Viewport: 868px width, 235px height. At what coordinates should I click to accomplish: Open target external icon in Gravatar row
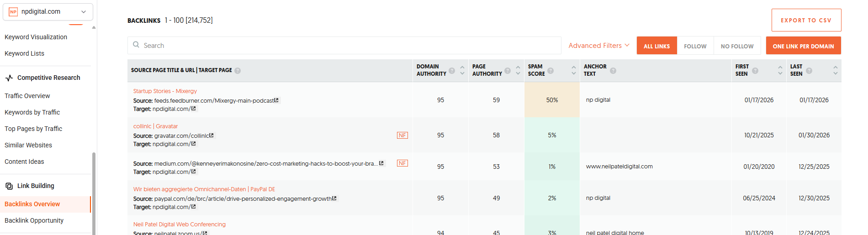[194, 144]
